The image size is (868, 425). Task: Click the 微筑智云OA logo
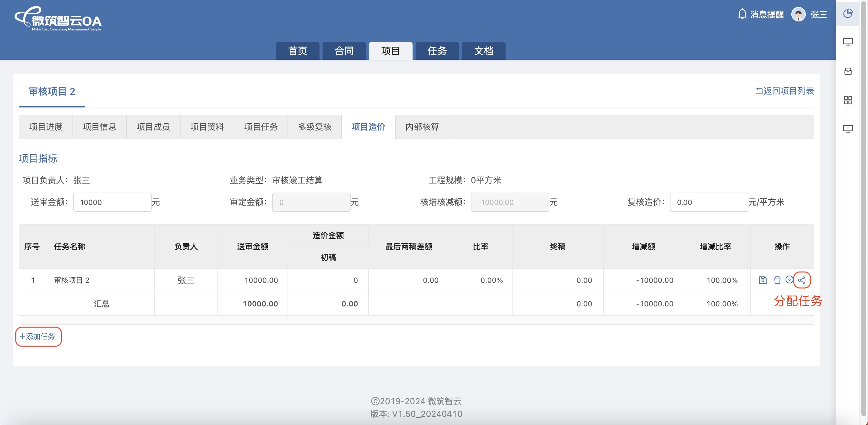[58, 20]
